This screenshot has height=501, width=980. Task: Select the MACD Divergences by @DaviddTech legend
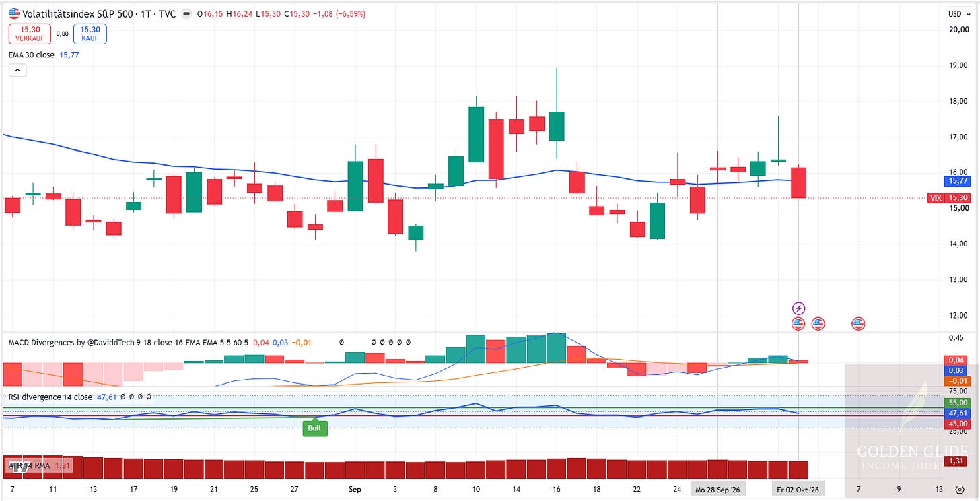click(129, 342)
